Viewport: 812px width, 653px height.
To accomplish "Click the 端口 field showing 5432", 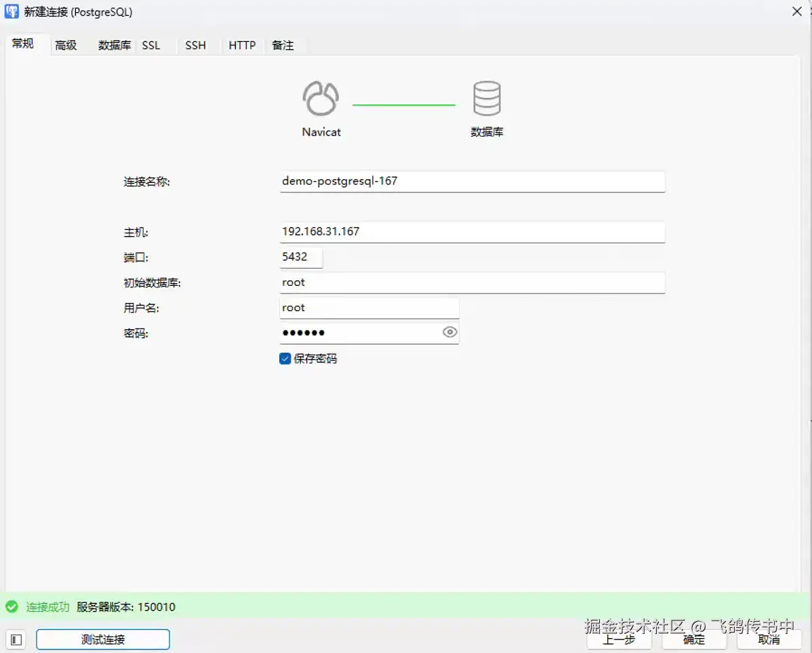I will click(x=301, y=257).
